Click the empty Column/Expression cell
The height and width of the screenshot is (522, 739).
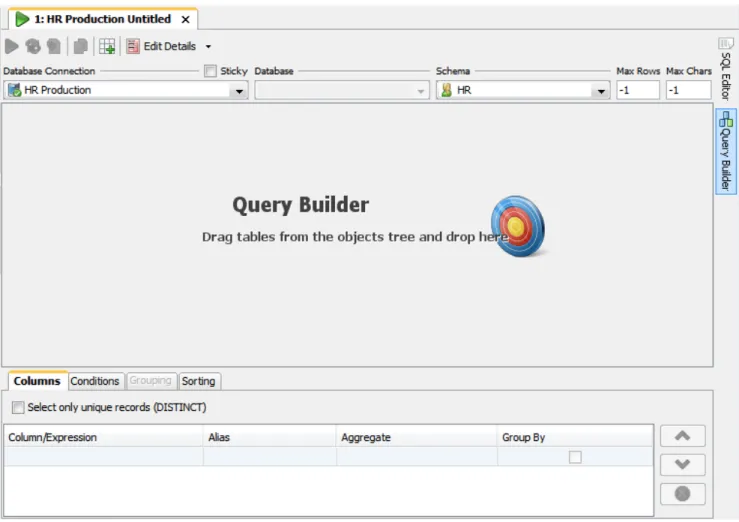tap(104, 457)
